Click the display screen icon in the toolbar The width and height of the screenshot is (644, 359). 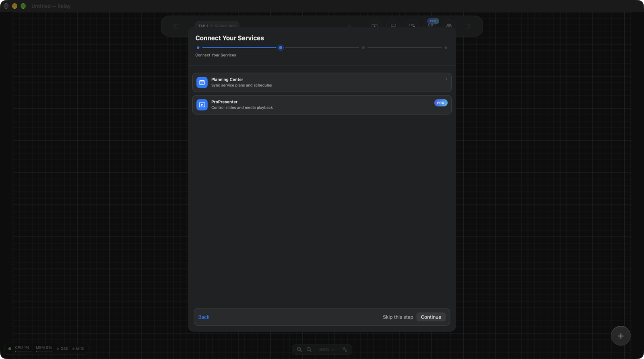point(393,26)
